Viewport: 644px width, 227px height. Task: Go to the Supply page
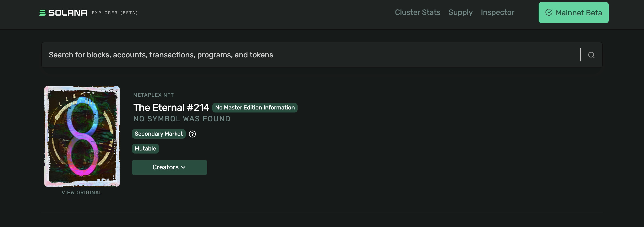click(460, 12)
